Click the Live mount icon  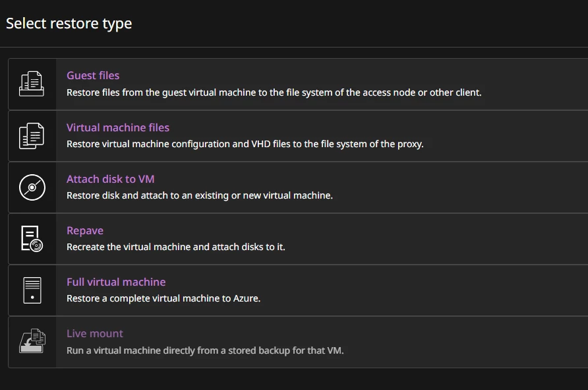pos(32,342)
